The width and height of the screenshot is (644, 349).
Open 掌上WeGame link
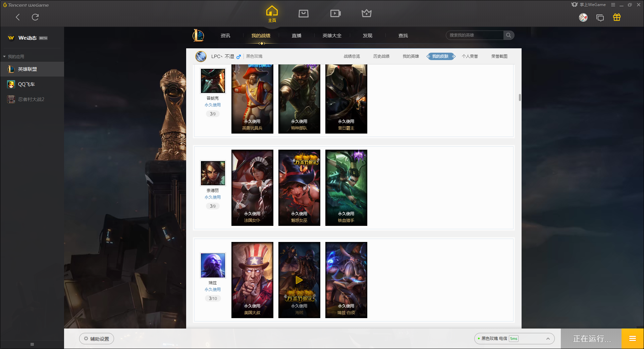click(589, 5)
